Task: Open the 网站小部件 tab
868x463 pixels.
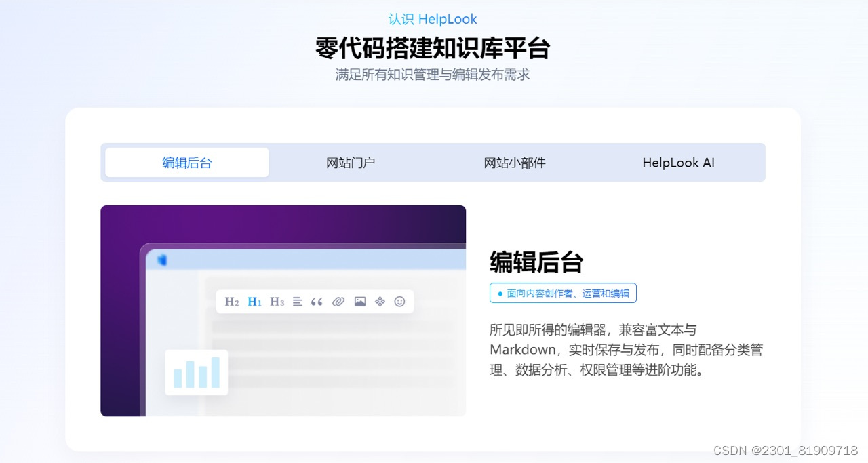Action: (515, 163)
